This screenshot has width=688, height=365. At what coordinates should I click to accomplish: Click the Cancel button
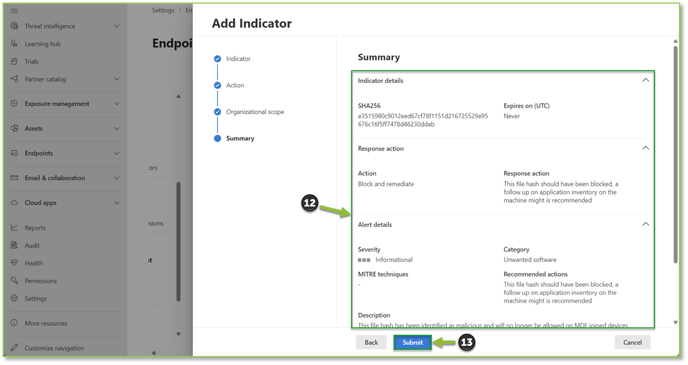click(632, 342)
